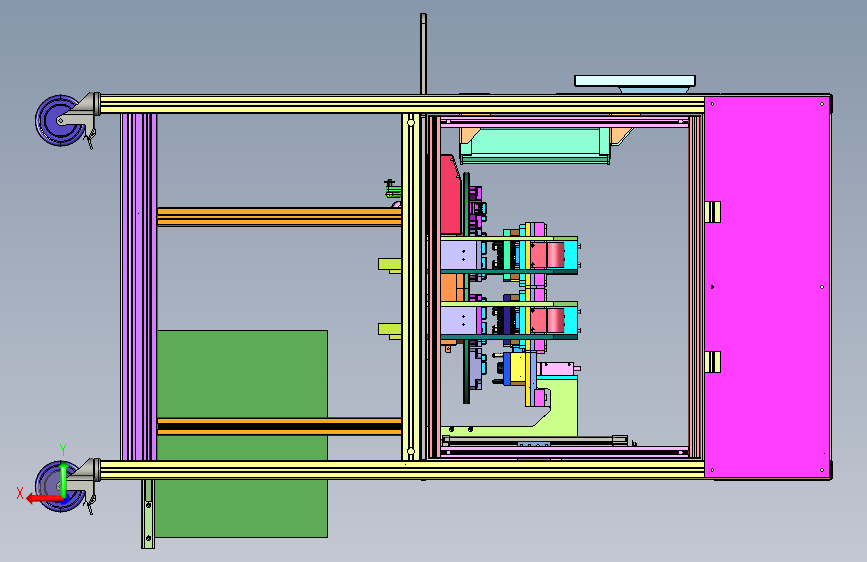Select the yellow vertical center post
The image size is (867, 562).
tap(411, 287)
